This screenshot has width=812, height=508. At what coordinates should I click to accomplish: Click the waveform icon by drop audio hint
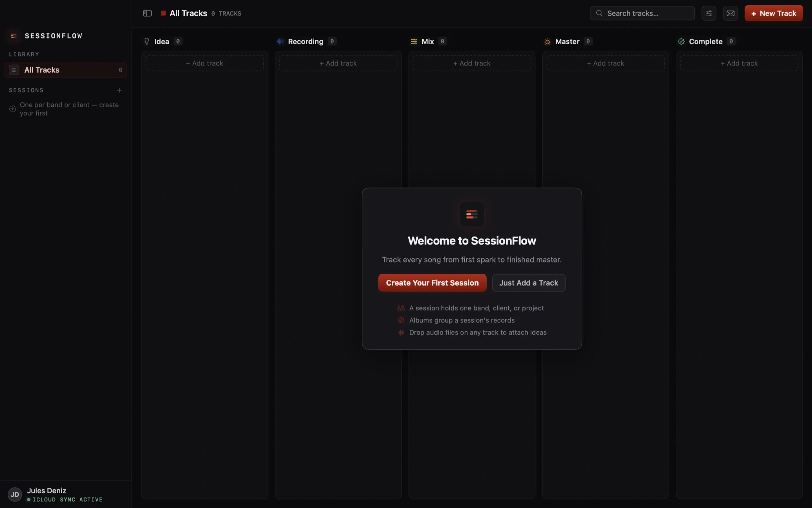tap(401, 332)
